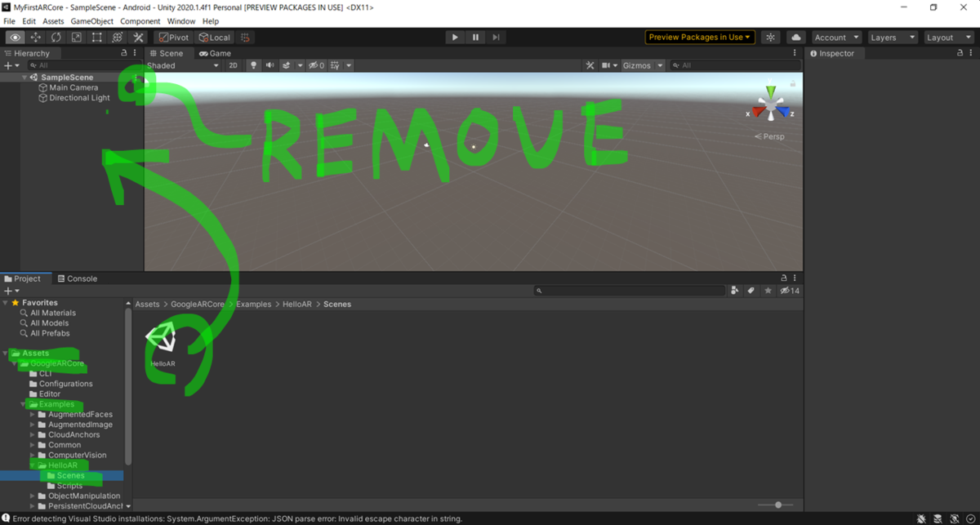Image resolution: width=980 pixels, height=525 pixels.
Task: Open the Shaded draw mode dropdown
Action: coord(182,65)
